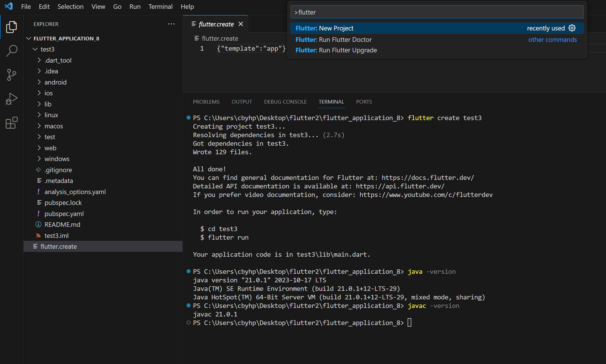Viewport: 606px width, 364px height.
Task: Open the Search view in activity bar
Action: pyautogui.click(x=11, y=51)
